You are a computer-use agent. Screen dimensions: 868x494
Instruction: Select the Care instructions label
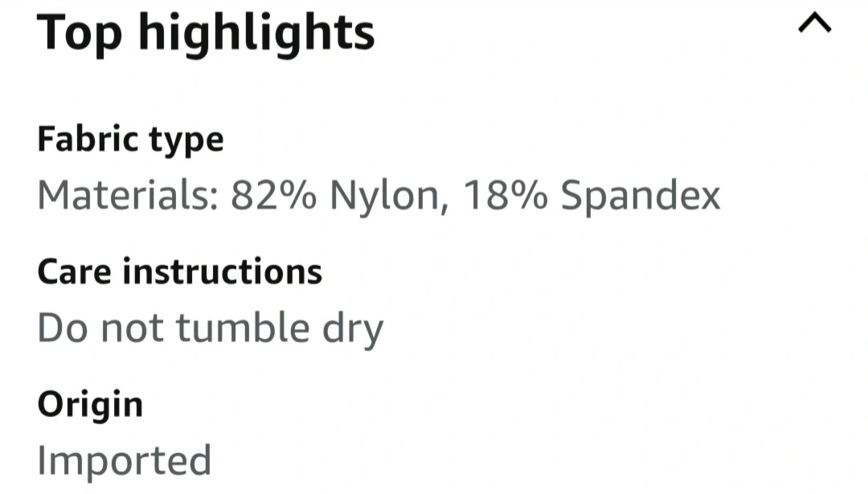click(179, 272)
